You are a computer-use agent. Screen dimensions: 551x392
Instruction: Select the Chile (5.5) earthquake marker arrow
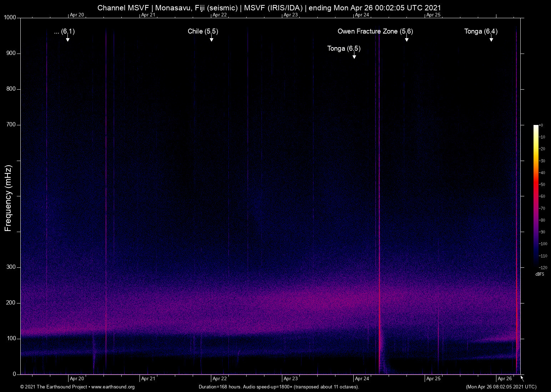pos(212,39)
